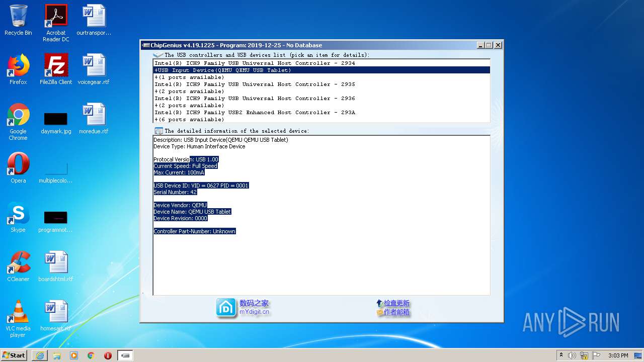The height and width of the screenshot is (362, 644).
Task: Click the Max Current: 100mA line
Action: point(179,172)
